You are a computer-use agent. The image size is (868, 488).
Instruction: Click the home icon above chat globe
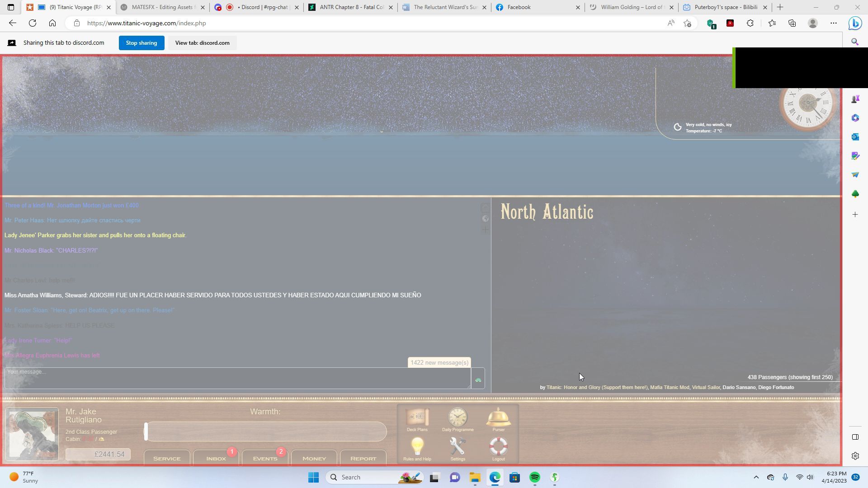[x=485, y=208]
